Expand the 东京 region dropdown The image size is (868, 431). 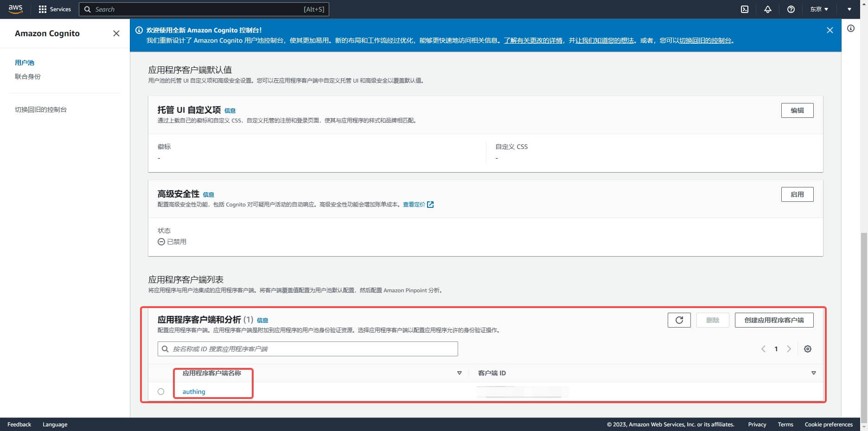(819, 9)
